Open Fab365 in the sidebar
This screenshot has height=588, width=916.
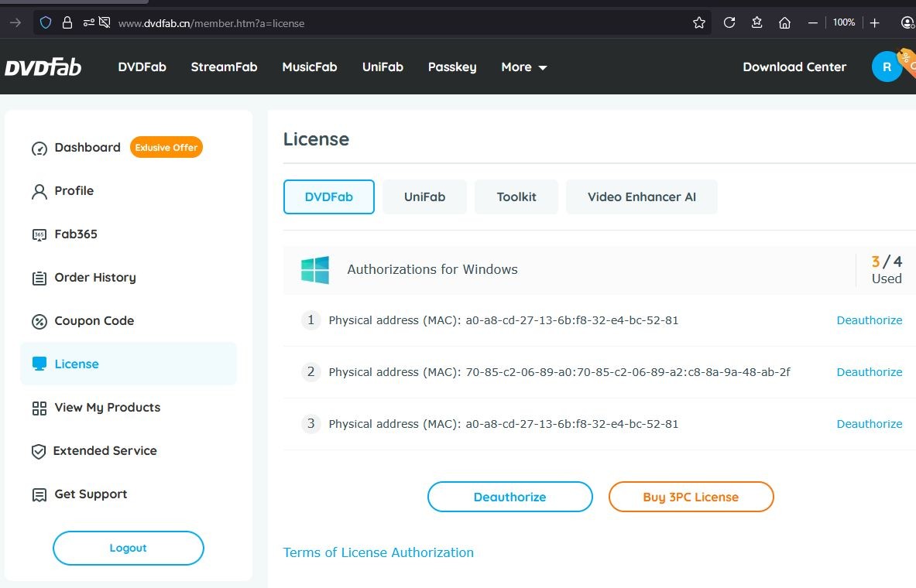pyautogui.click(x=76, y=234)
